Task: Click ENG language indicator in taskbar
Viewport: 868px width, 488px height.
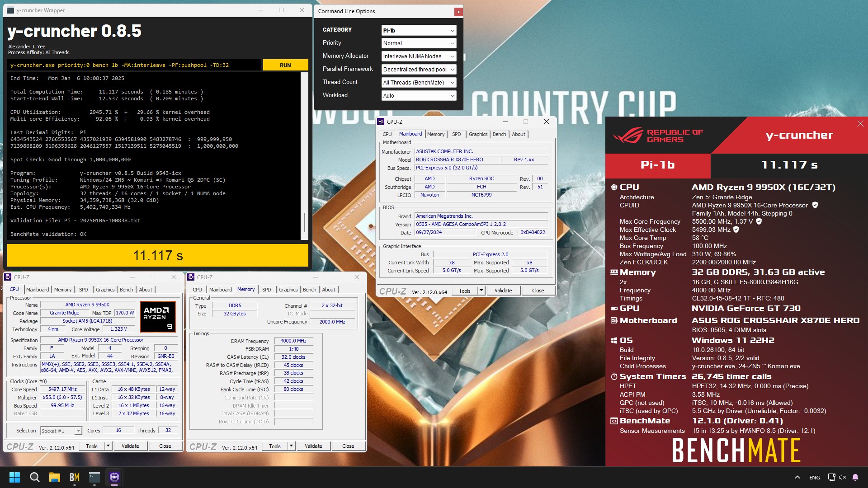Action: point(815,477)
